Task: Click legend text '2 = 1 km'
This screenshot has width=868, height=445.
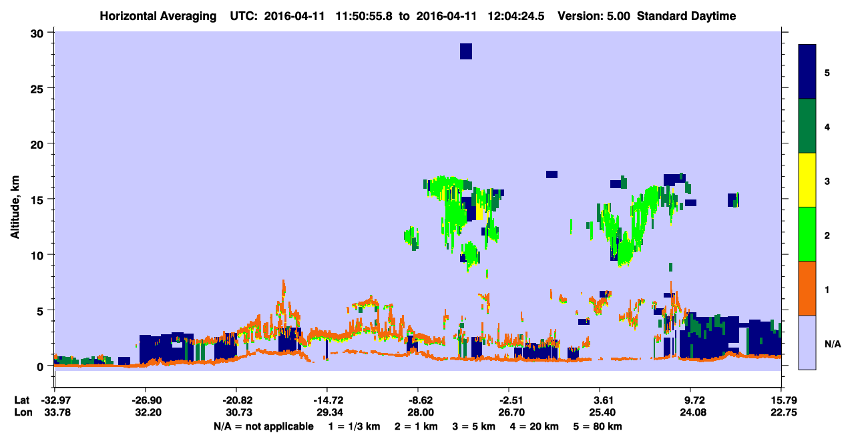Action: coord(416,426)
